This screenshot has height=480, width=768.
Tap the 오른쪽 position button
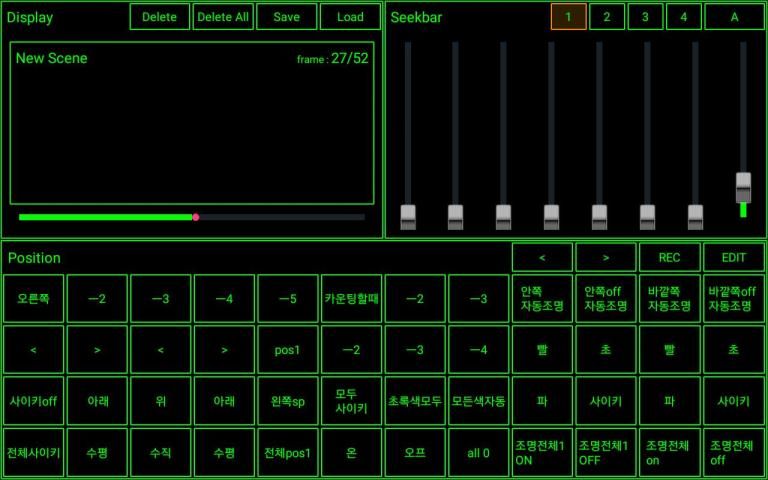point(33,298)
